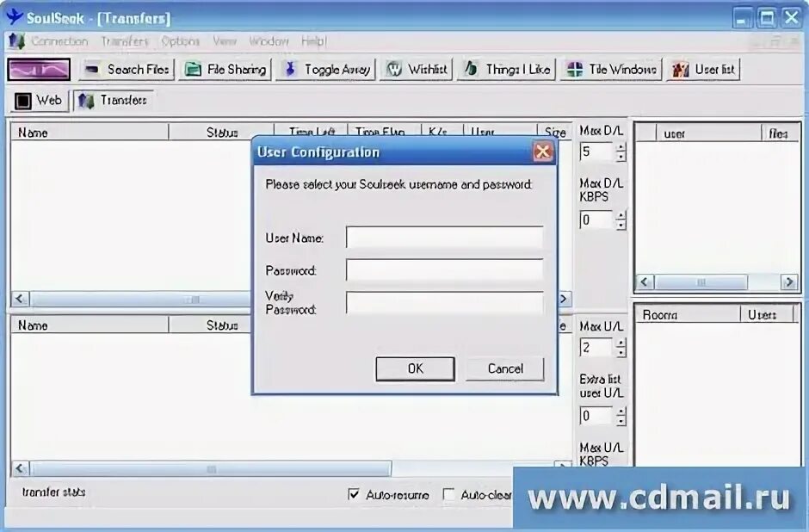Screen dimensions: 809x532
Task: Open File Sharing from the toolbar
Action: click(225, 69)
